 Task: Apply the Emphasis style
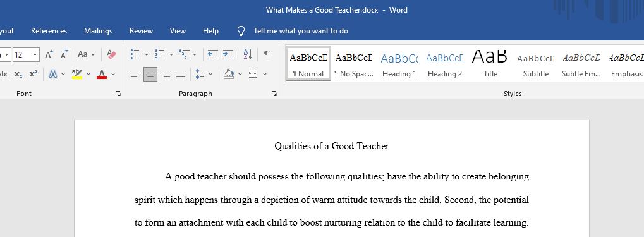(624, 63)
